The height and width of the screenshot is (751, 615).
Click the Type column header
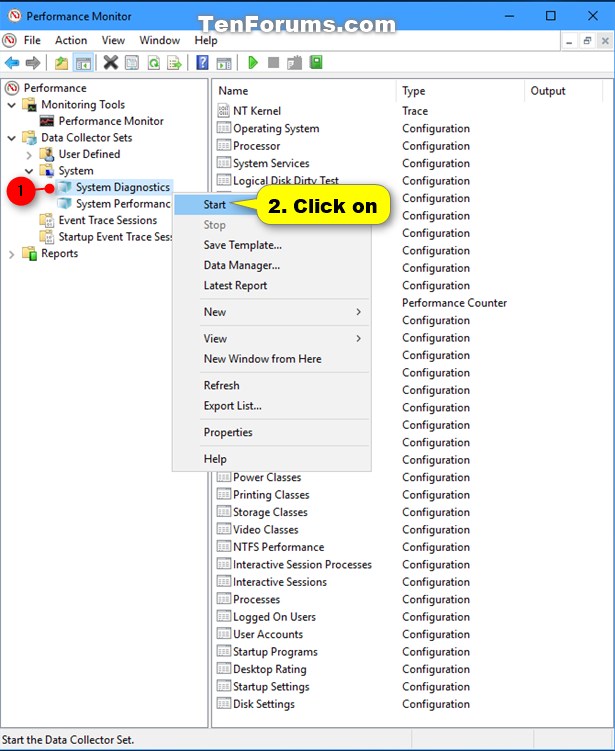point(460,91)
